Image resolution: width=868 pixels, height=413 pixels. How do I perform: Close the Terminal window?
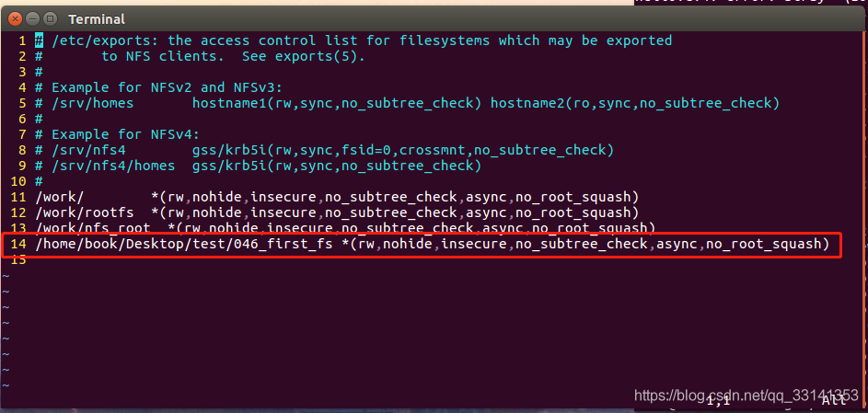coord(13,18)
